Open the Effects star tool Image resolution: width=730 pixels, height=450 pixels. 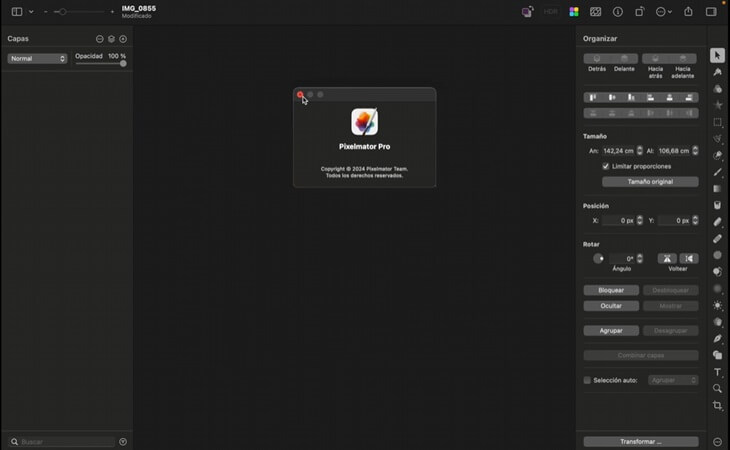pyautogui.click(x=717, y=105)
